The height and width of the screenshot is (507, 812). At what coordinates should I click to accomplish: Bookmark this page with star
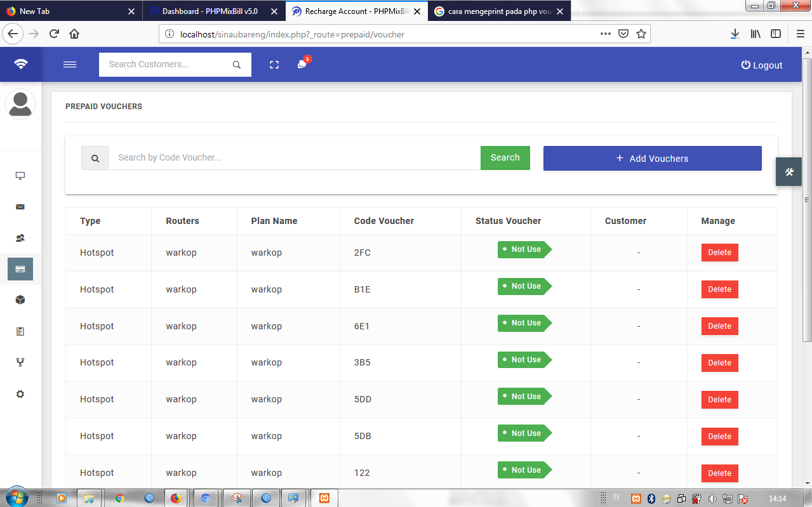click(x=641, y=34)
